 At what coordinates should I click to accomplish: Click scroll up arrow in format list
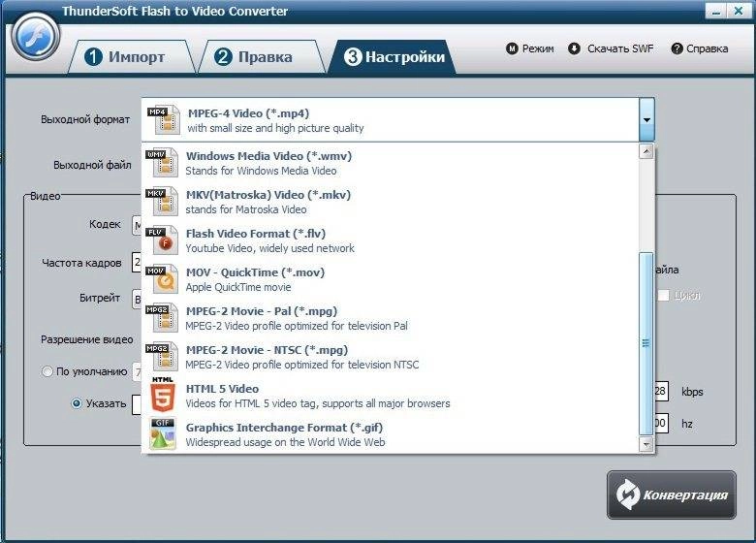[x=646, y=152]
